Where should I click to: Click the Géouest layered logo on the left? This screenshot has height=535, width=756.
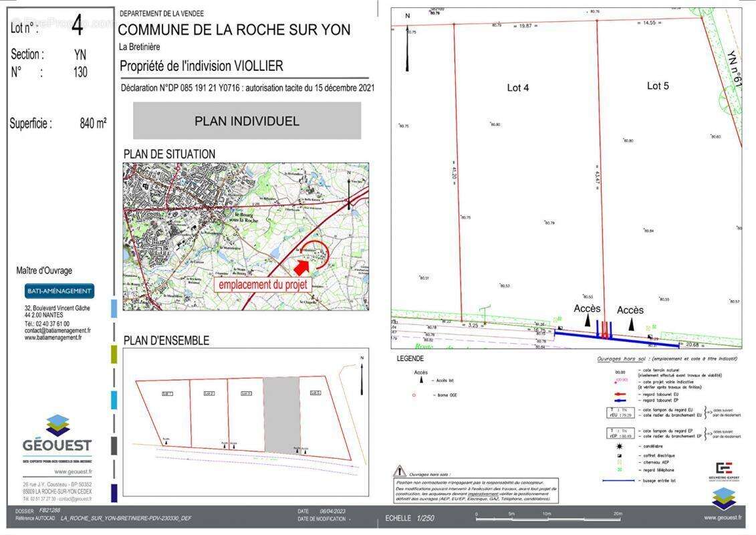[57, 425]
